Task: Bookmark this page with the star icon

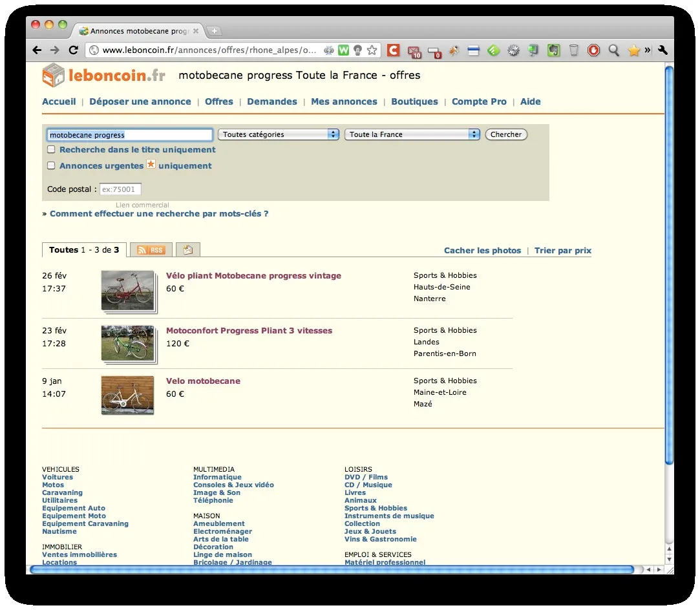Action: tap(372, 50)
